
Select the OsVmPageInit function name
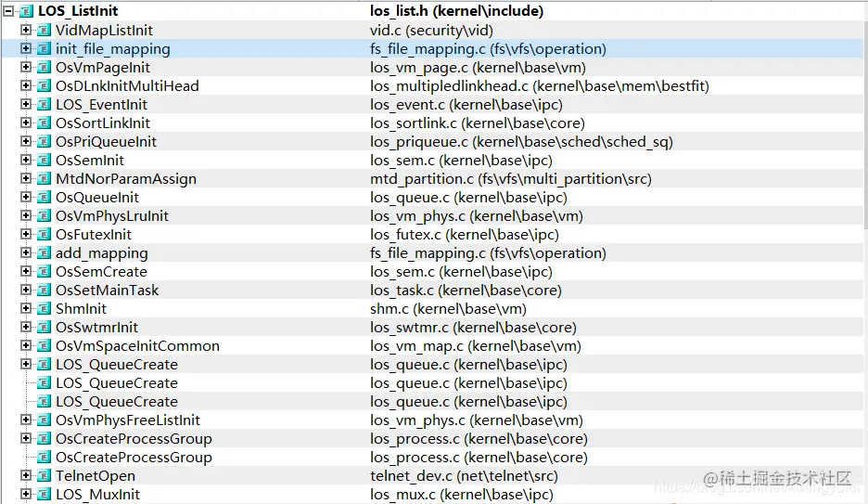tap(102, 68)
